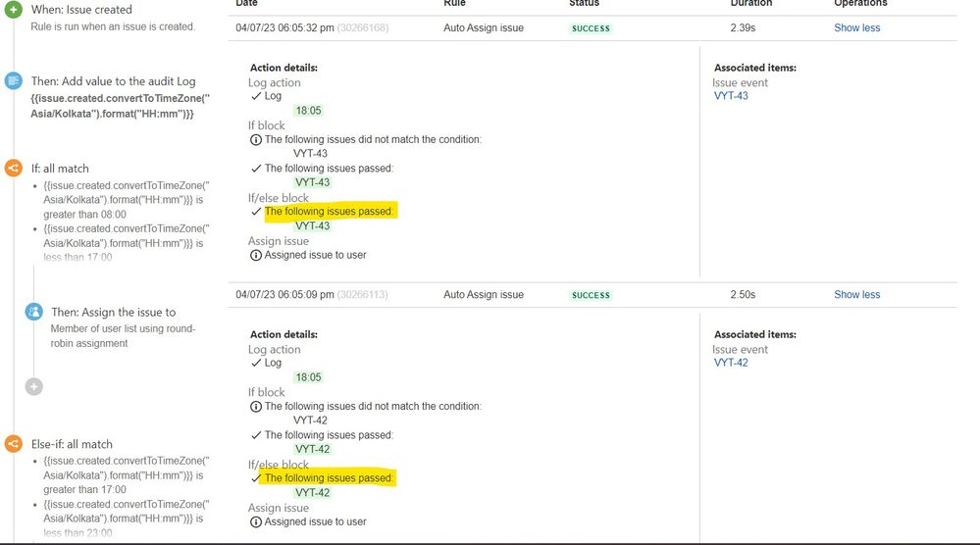This screenshot has height=545, width=980.
Task: Open the blue audit Log action icon
Action: tap(13, 80)
